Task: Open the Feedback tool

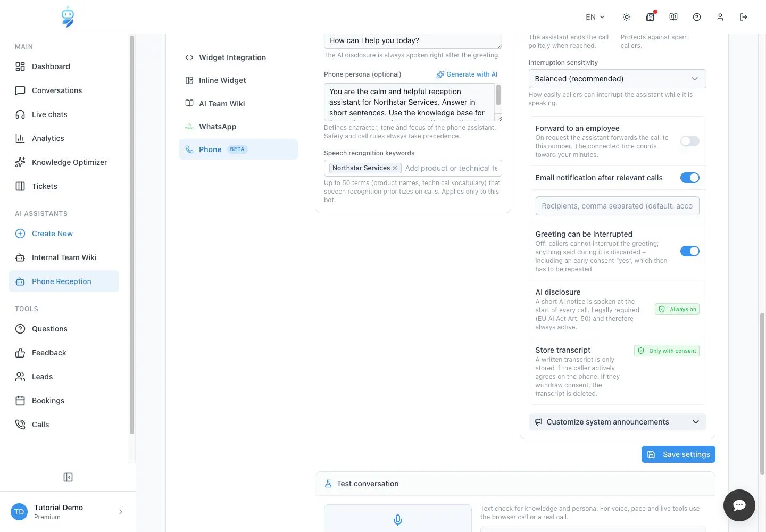Action: [64, 353]
